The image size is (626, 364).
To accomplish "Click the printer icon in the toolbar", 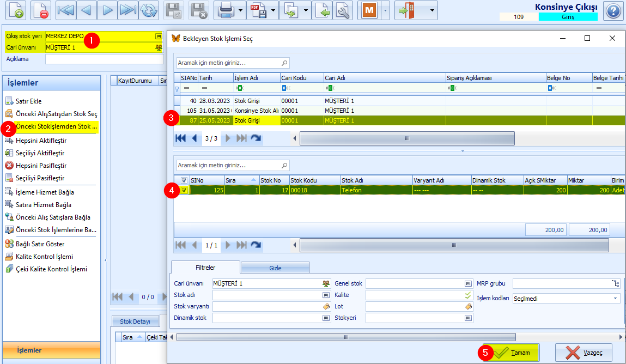I will coord(226,10).
